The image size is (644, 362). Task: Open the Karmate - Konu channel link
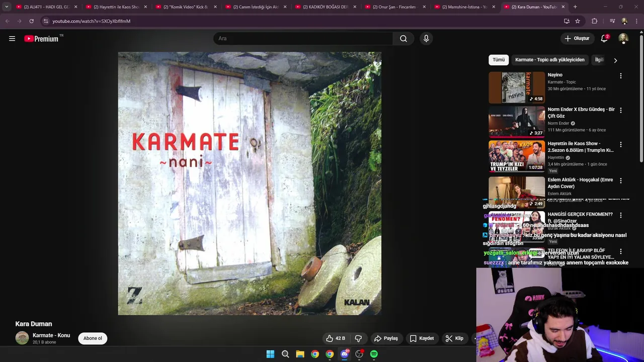(x=51, y=335)
